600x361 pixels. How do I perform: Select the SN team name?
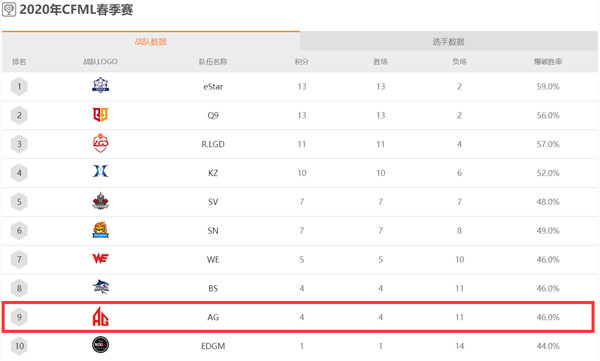213,231
